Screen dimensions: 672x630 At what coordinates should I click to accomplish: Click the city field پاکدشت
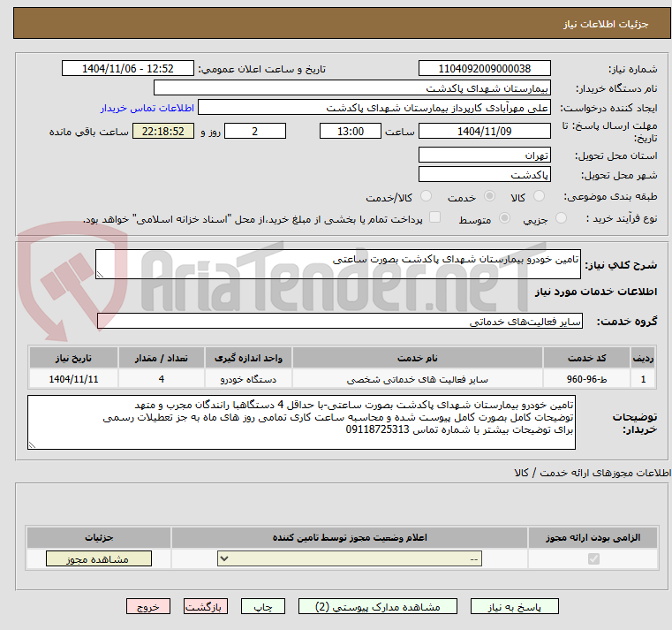484,175
